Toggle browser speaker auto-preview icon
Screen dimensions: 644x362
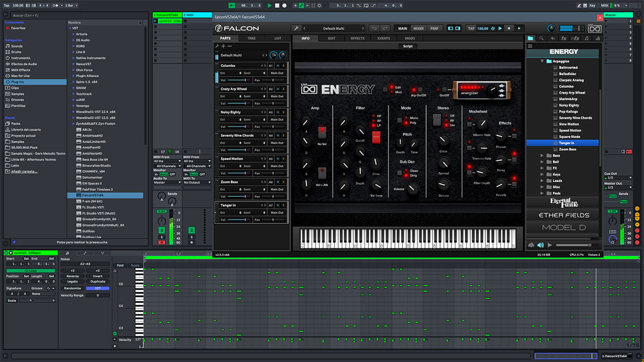[540, 245]
